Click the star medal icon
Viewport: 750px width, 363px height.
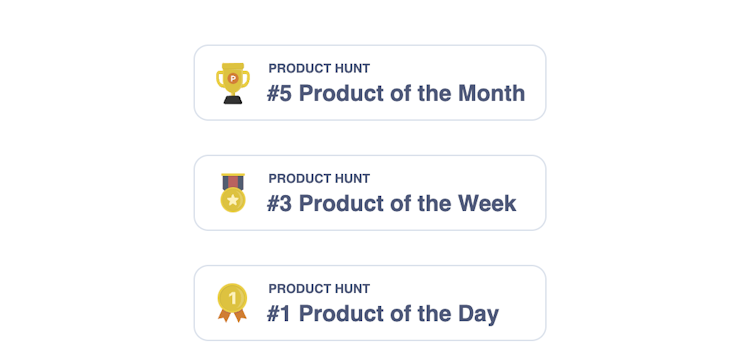pyautogui.click(x=233, y=193)
